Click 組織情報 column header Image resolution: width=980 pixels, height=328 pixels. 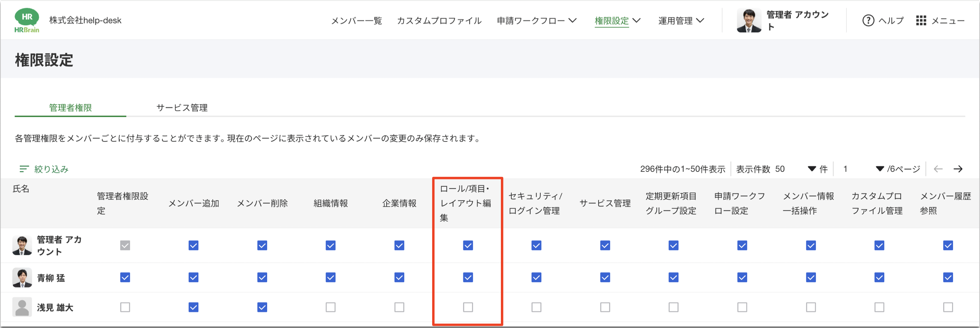[331, 203]
